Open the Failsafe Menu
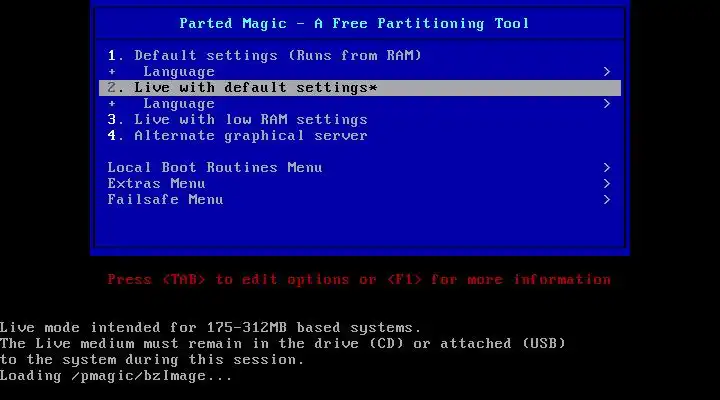Viewport: 720px width, 400px height. [360, 200]
